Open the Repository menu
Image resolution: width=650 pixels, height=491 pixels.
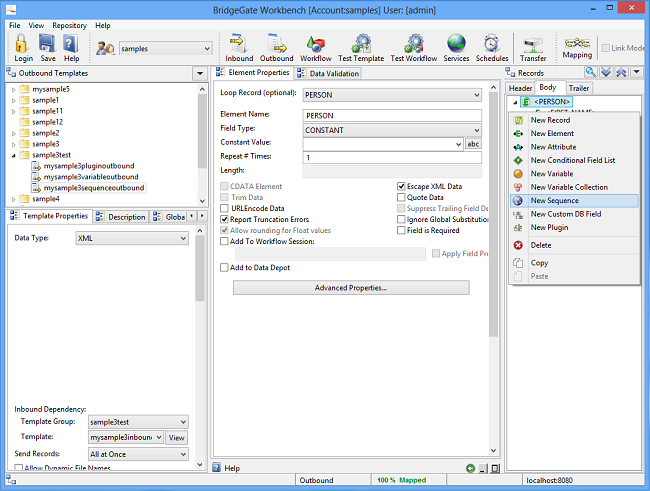(x=69, y=25)
